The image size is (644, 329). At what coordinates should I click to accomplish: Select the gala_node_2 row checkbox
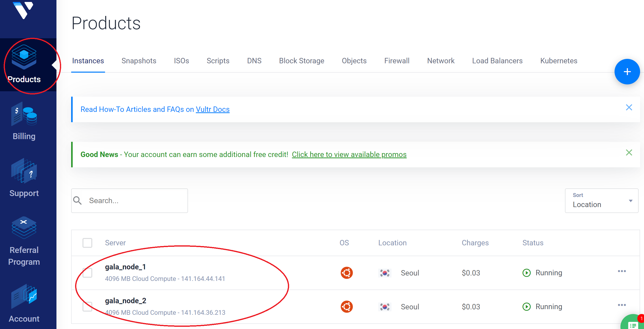(x=87, y=306)
